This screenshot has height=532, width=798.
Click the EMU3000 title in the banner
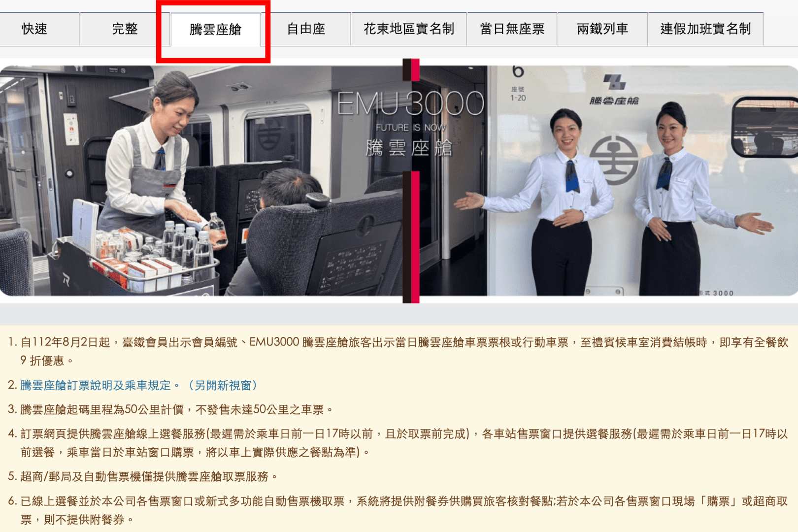tap(410, 103)
